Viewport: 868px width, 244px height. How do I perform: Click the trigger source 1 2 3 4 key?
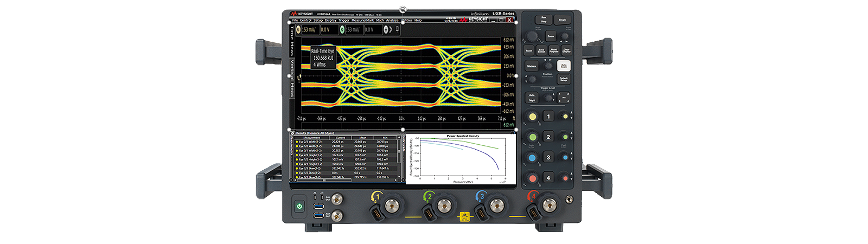tap(564, 98)
